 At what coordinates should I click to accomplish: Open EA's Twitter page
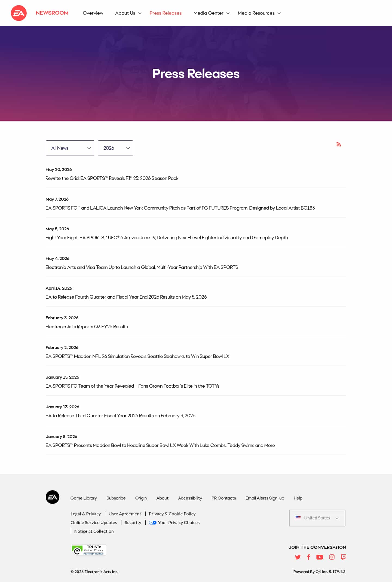click(298, 557)
